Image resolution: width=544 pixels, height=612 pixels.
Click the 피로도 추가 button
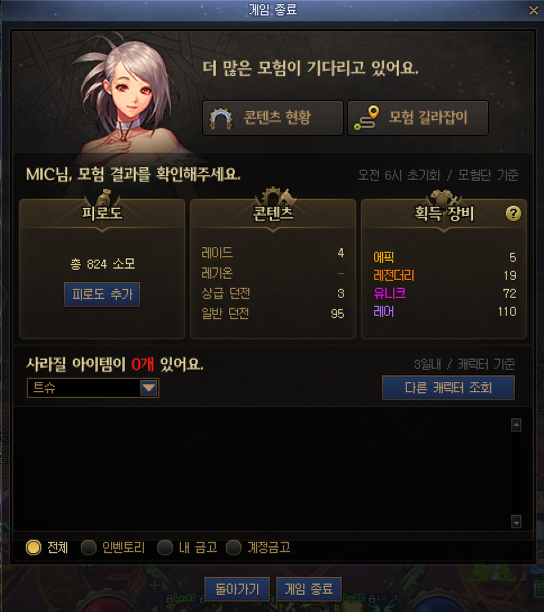[102, 294]
